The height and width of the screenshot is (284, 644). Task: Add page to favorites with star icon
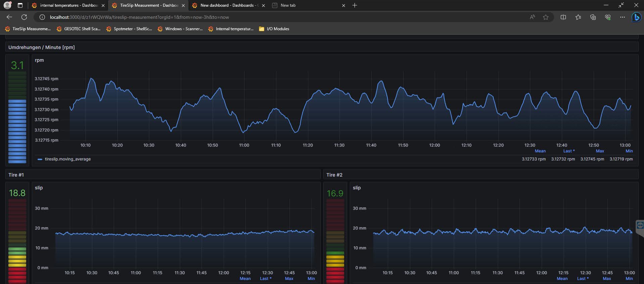point(546,17)
